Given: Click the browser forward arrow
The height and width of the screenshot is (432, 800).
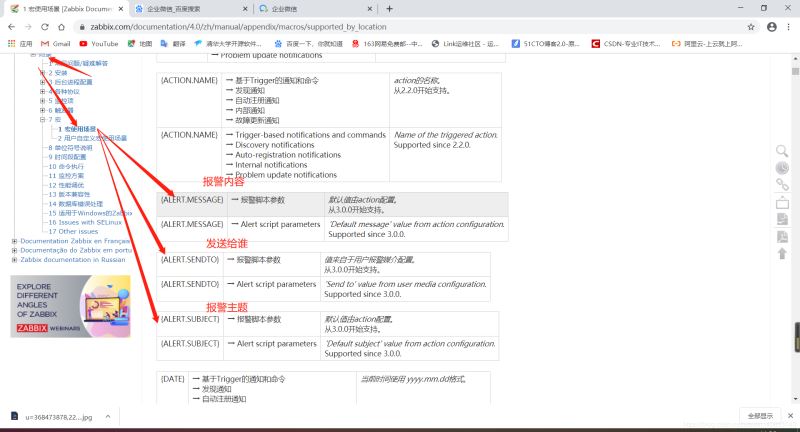Looking at the screenshot, I should pos(28,27).
